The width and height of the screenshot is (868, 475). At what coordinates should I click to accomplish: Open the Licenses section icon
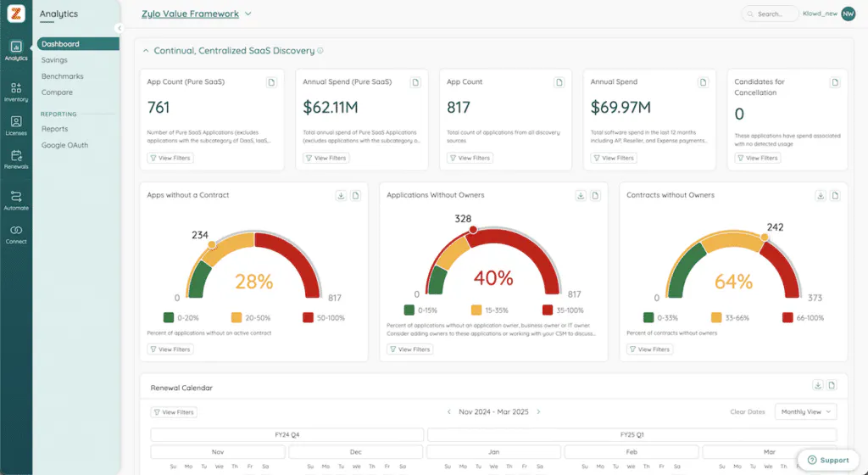[16, 126]
